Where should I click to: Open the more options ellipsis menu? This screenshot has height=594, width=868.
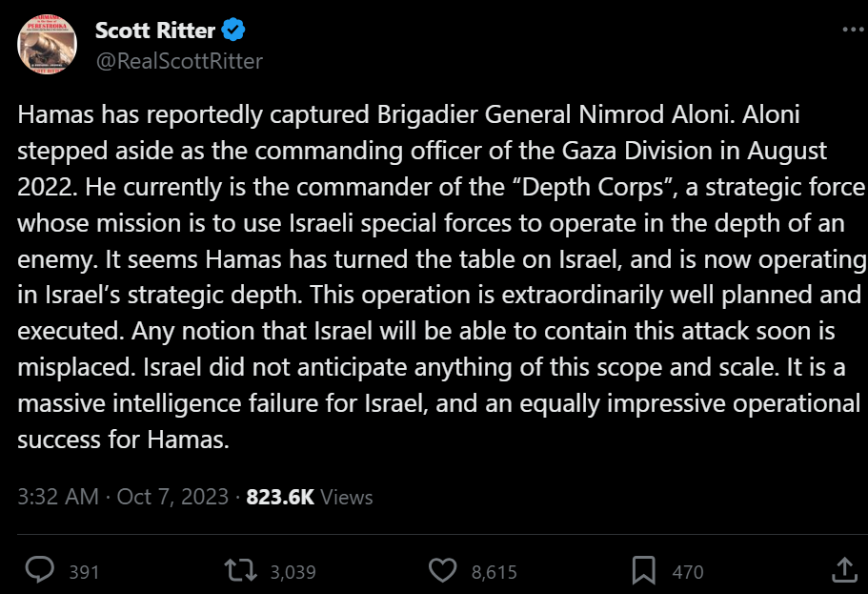tap(853, 31)
